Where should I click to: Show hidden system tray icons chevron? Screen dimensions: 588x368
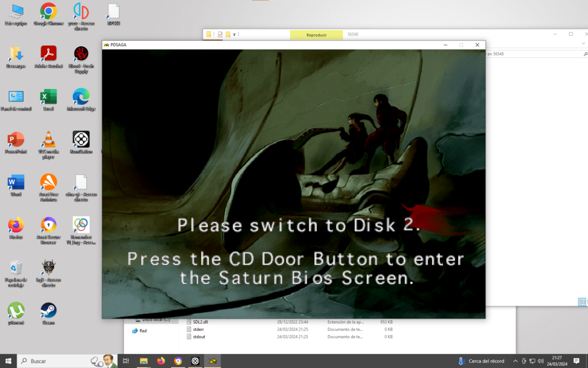point(516,361)
